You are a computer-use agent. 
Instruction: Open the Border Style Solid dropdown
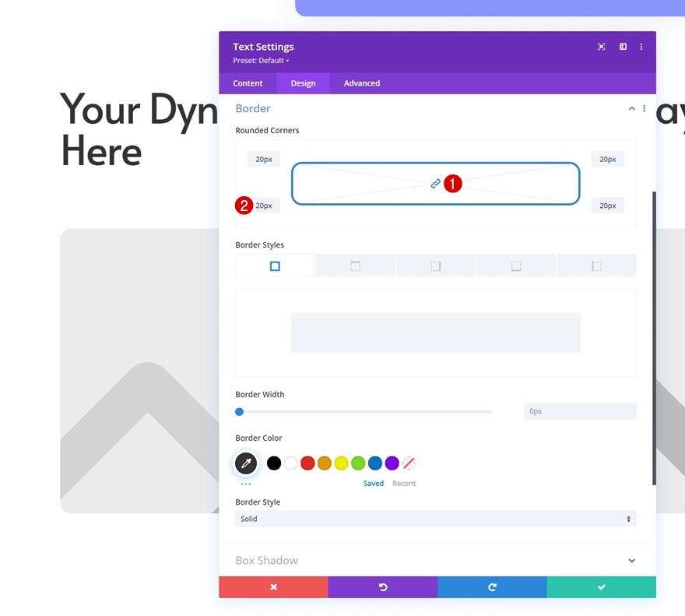point(436,519)
